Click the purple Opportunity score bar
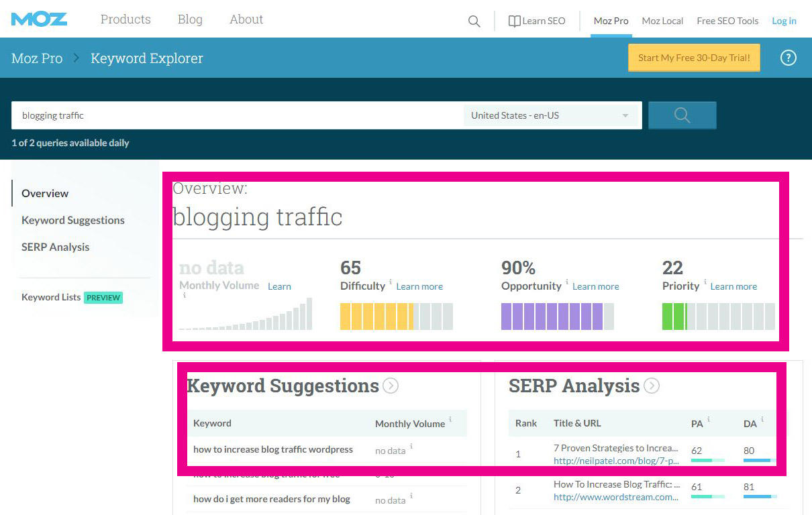812x515 pixels. tap(558, 317)
